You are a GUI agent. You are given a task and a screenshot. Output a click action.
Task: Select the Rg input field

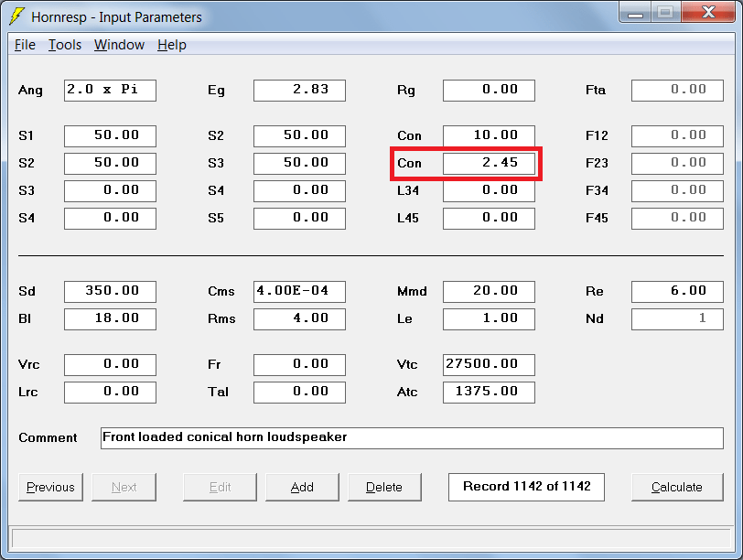point(489,90)
